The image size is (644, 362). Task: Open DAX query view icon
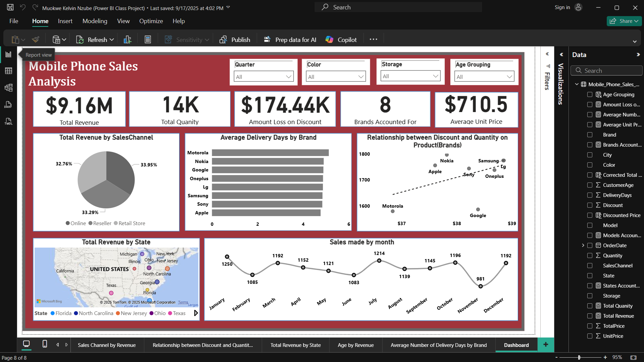pos(8,105)
